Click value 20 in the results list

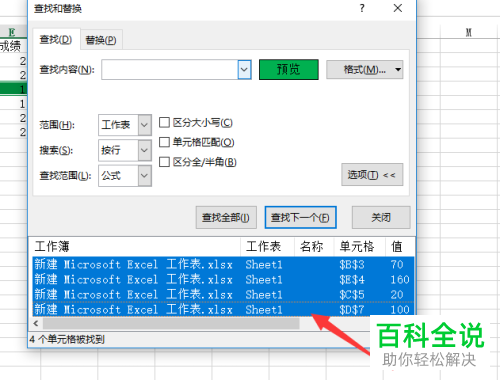(397, 294)
